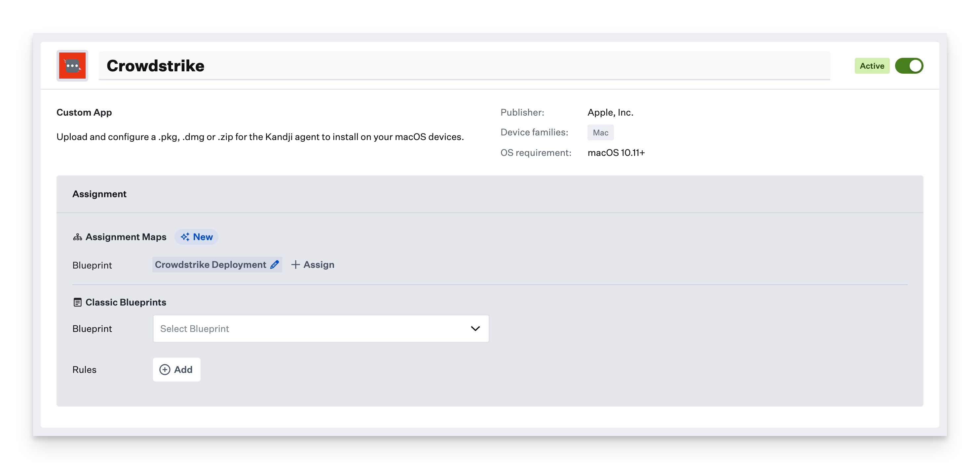Click the Crowdstrike app icon thumbnail

[x=72, y=66]
